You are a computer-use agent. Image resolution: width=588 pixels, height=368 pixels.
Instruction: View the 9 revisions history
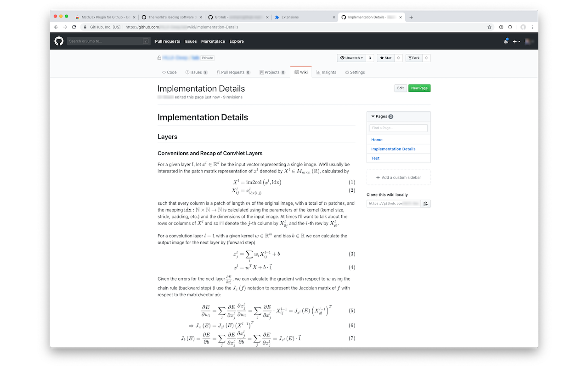[x=232, y=97]
